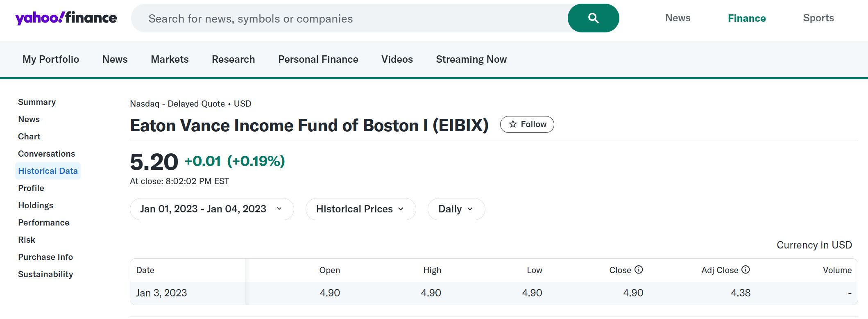Screen dimensions: 868x319
Task: Open the Chart section
Action: pyautogui.click(x=29, y=136)
